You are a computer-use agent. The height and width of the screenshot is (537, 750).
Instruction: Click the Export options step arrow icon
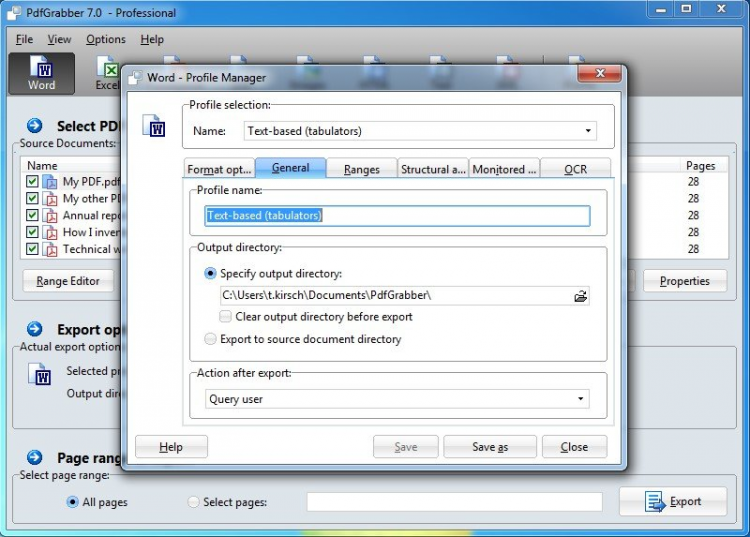(34, 329)
